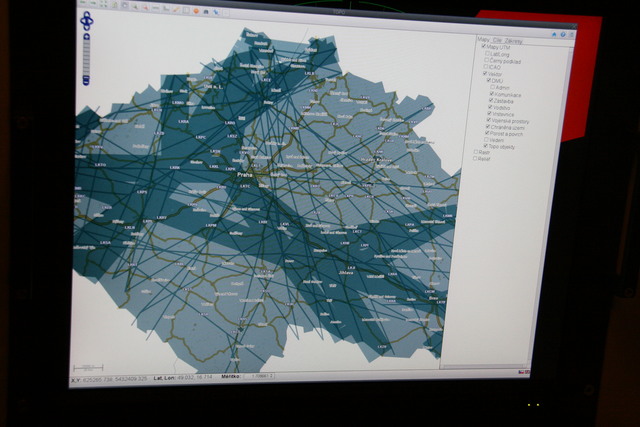Click the red pointer toolbar icon

145,8
